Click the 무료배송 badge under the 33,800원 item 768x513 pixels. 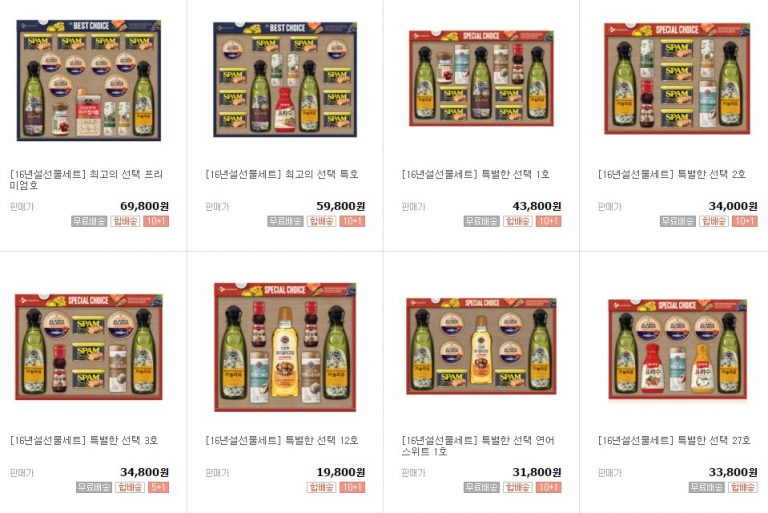point(706,487)
